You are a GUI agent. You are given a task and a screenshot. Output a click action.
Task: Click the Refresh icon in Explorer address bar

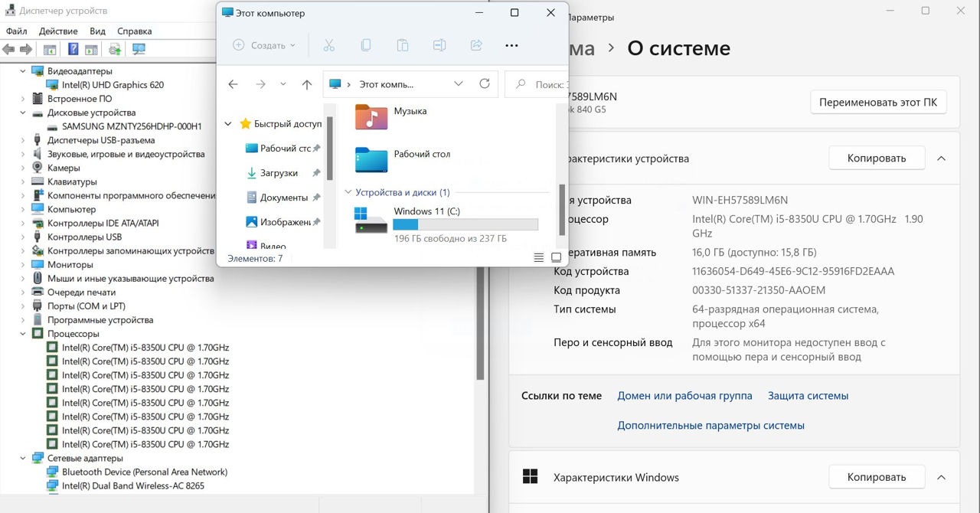(484, 84)
